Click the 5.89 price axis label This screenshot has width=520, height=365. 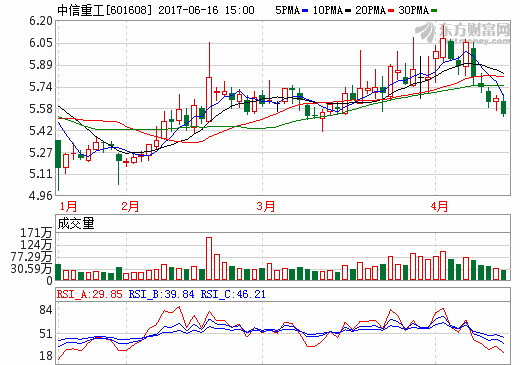41,65
